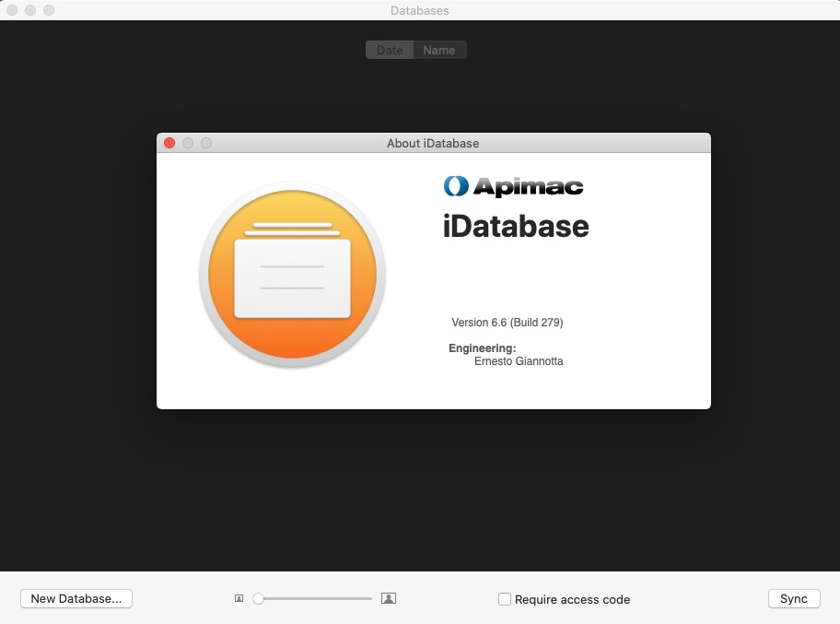Click the New Database... button

coord(76,599)
